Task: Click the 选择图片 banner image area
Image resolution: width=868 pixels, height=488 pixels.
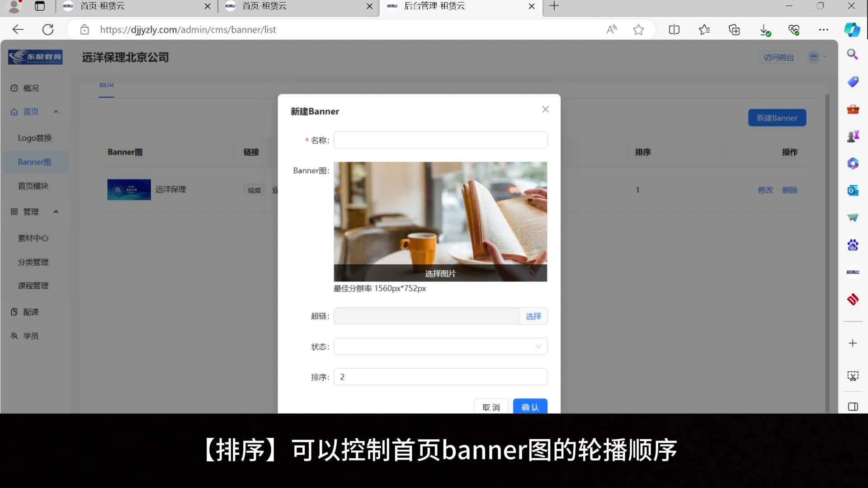Action: click(x=440, y=273)
